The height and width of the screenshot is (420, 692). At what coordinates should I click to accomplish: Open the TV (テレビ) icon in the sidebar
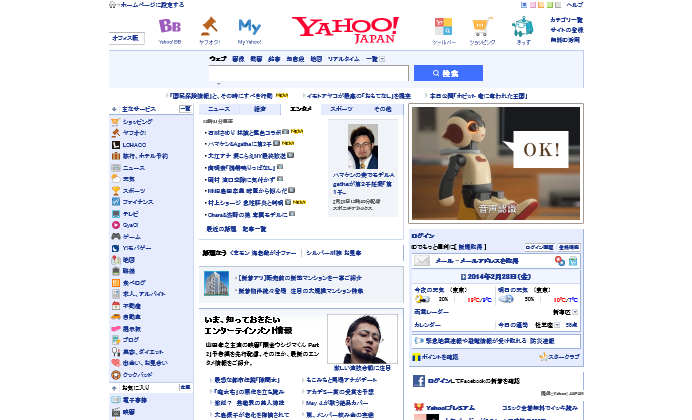[116, 214]
